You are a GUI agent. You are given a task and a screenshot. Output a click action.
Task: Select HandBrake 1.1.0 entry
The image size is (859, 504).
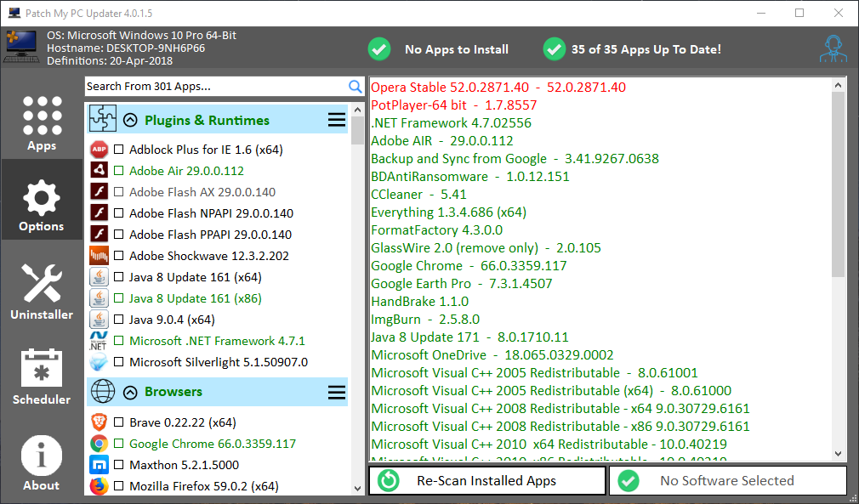[419, 302]
